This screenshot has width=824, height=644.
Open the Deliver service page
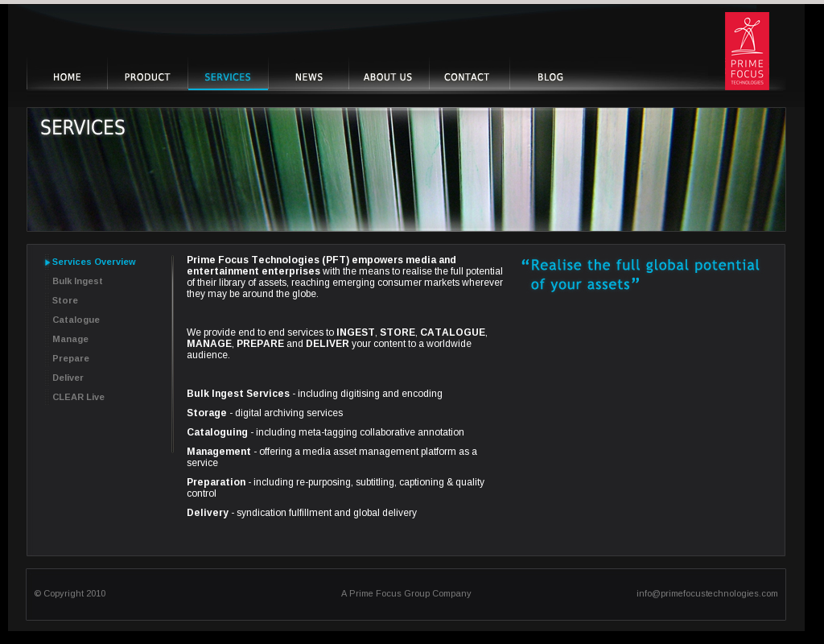[x=68, y=378]
